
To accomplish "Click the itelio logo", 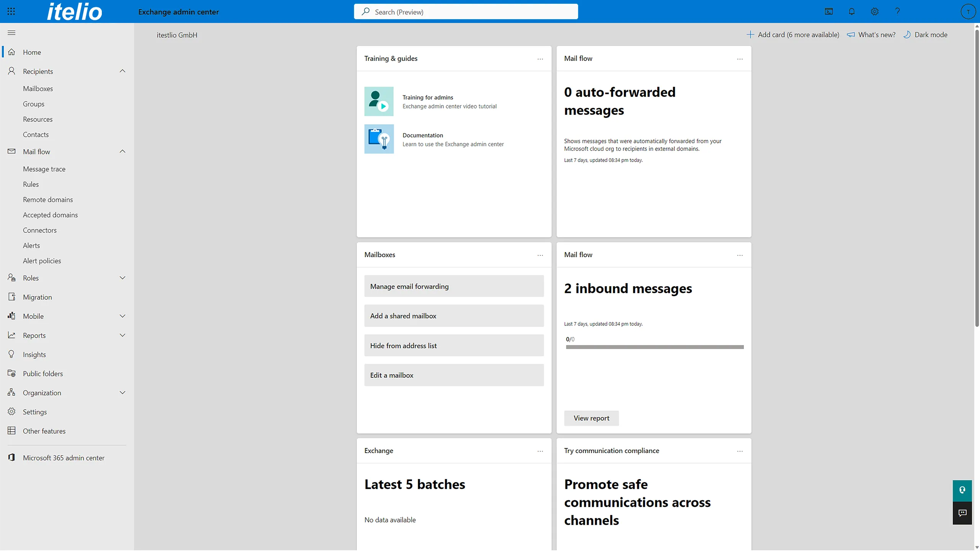I will click(75, 11).
